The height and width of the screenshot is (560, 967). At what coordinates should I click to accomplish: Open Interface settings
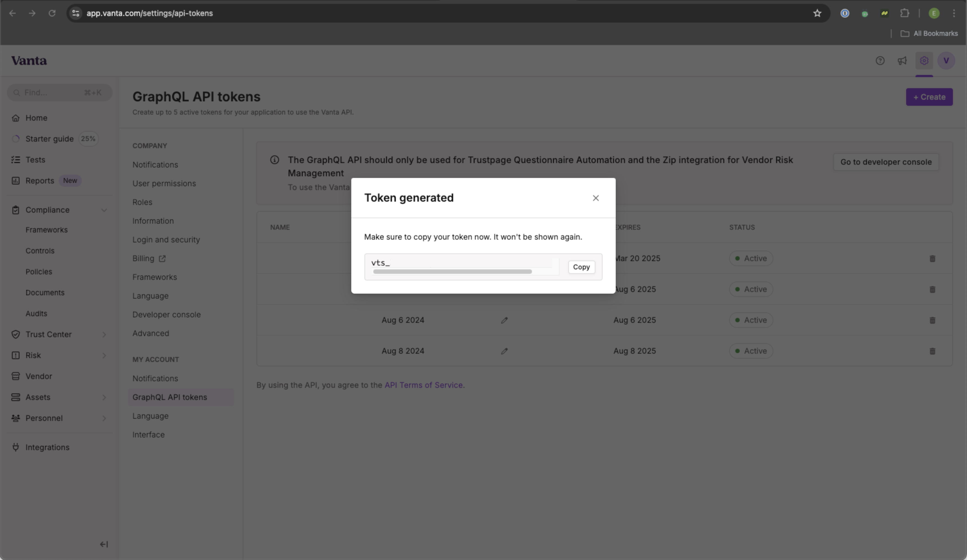(x=148, y=435)
